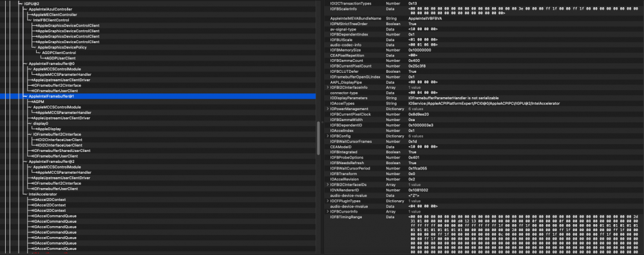Screen dimensions: 644x255
Task: Expand the IOFBCursorInfo array
Action: [x=327, y=211]
